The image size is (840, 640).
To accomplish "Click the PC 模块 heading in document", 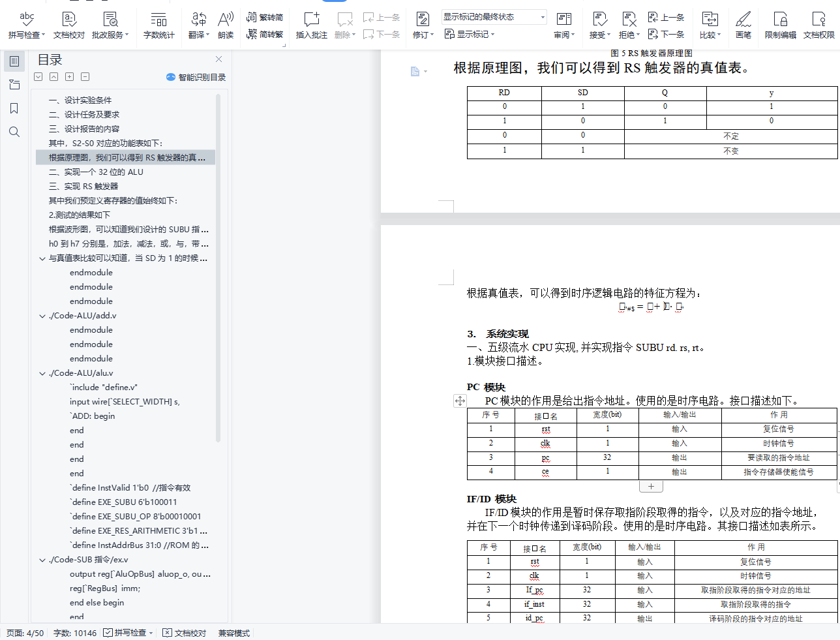I will coord(486,387).
